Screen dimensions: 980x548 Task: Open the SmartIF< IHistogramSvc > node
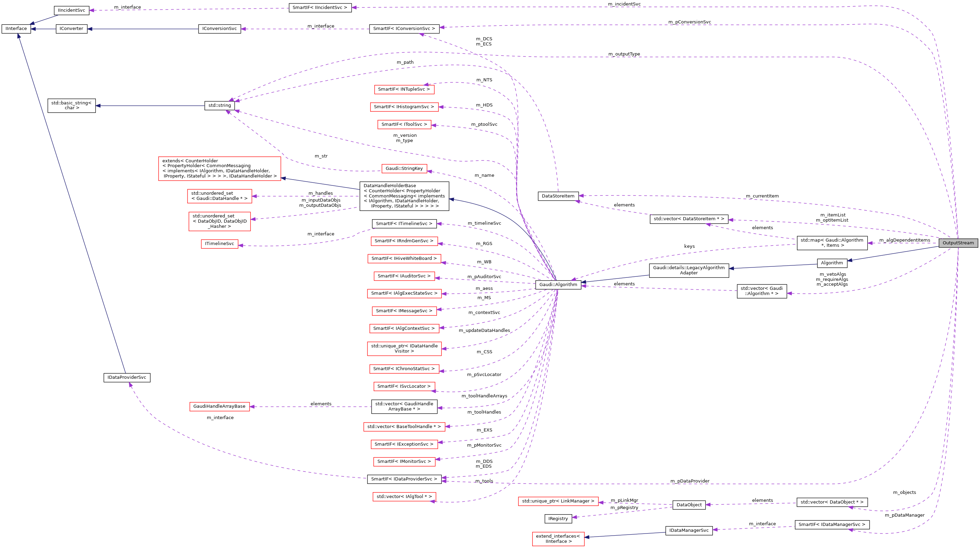click(404, 107)
